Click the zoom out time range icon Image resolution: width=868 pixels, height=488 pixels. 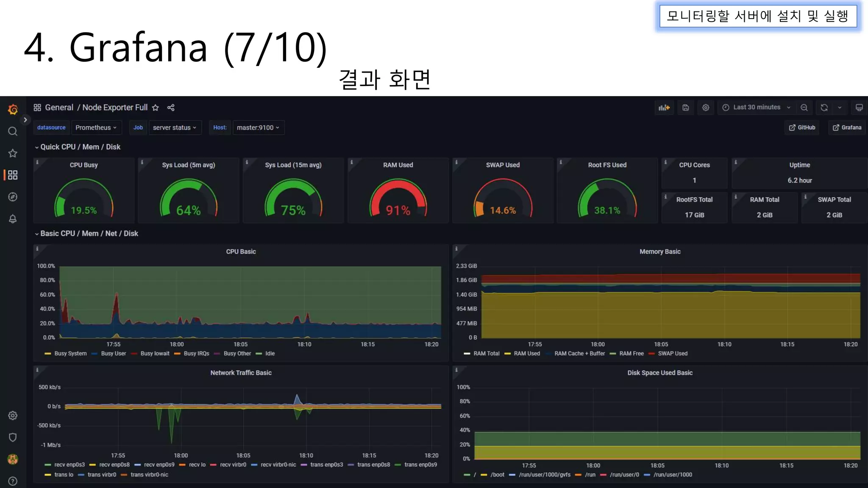point(804,108)
